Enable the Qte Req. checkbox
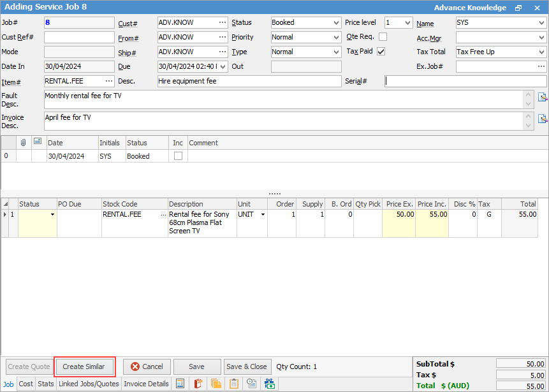Viewport: 549px width, 392px height. click(383, 37)
